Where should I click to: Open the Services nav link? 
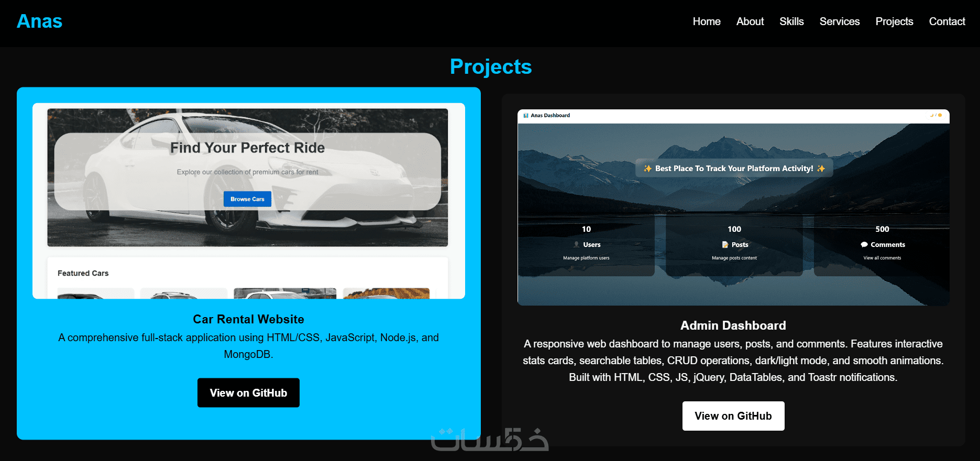click(840, 21)
